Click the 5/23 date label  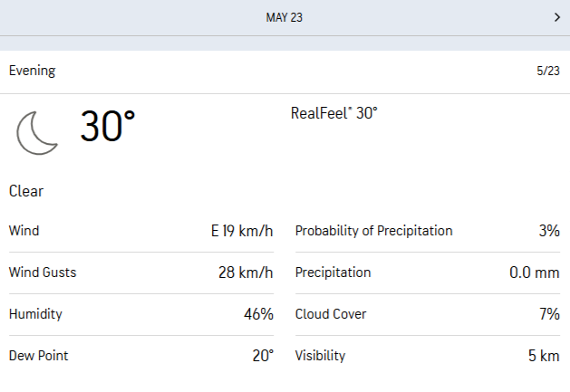click(x=547, y=71)
